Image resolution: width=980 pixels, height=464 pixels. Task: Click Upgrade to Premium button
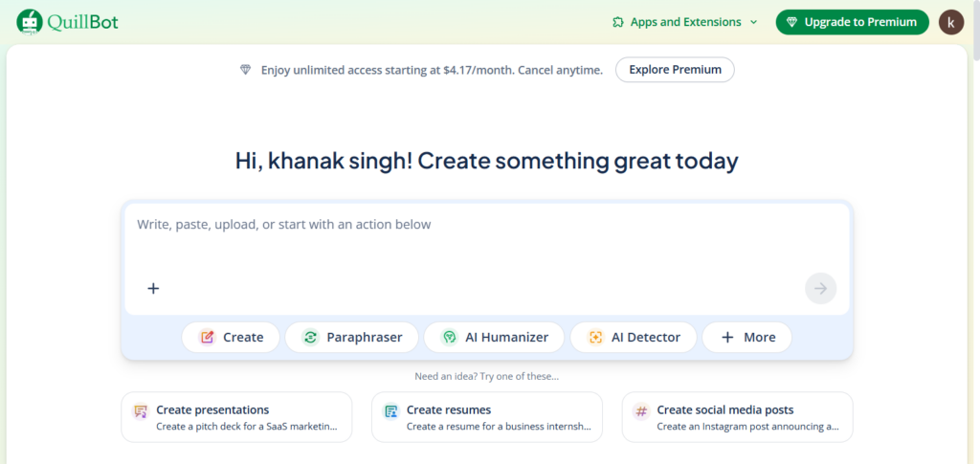click(x=852, y=22)
